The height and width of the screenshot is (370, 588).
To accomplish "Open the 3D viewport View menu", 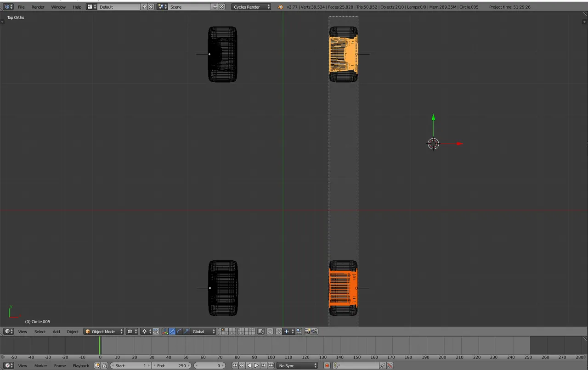I will point(23,331).
